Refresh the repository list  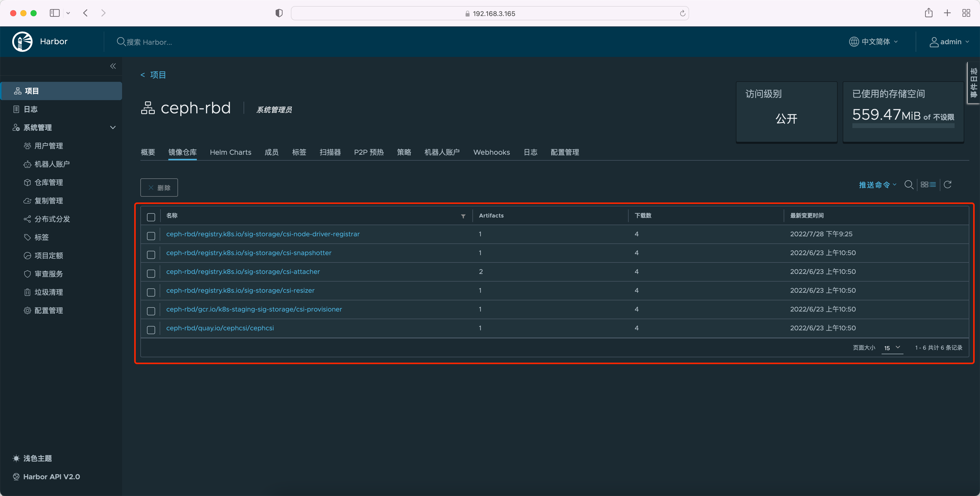[948, 185]
